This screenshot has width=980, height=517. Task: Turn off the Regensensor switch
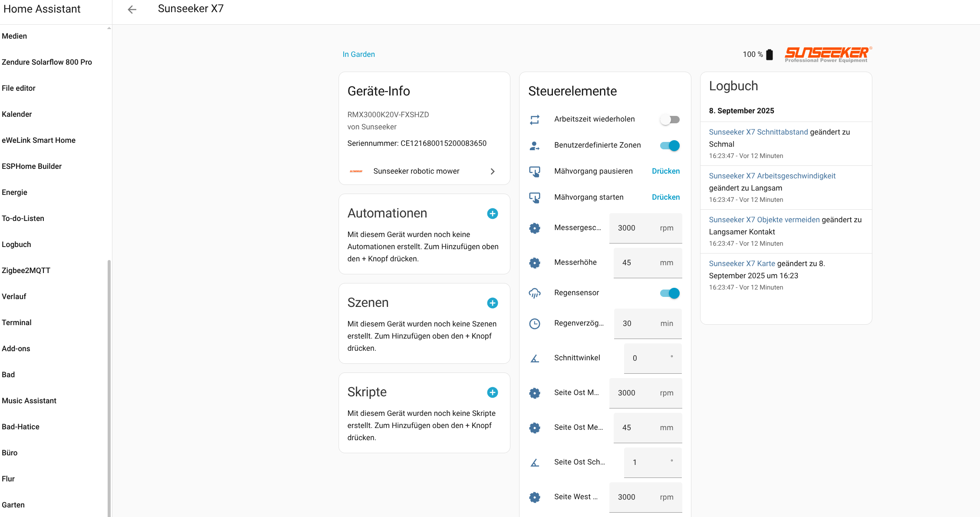669,293
